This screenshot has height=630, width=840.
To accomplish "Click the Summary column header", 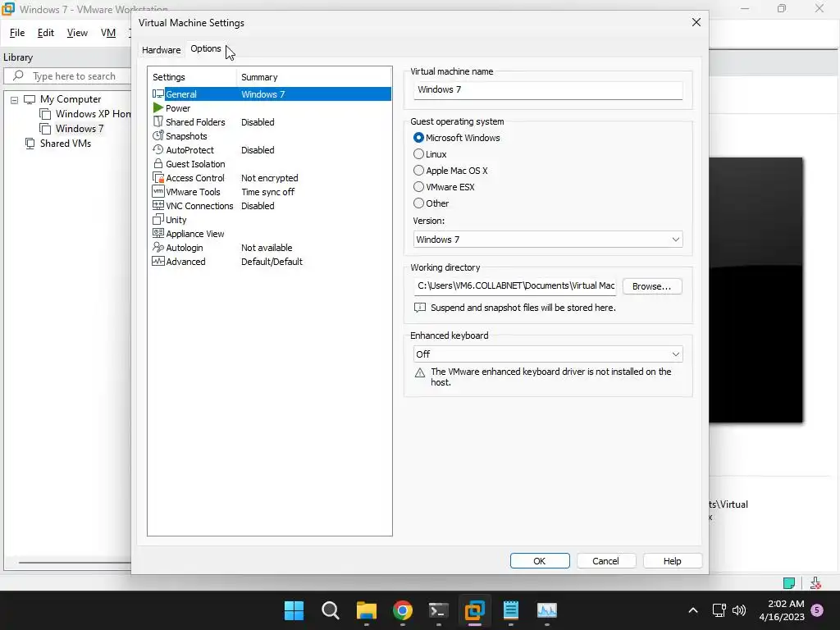I will (314, 77).
